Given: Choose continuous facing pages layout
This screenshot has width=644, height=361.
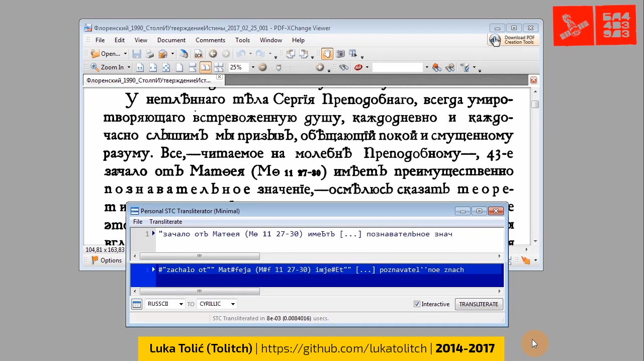Looking at the screenshot, I should tap(219, 67).
